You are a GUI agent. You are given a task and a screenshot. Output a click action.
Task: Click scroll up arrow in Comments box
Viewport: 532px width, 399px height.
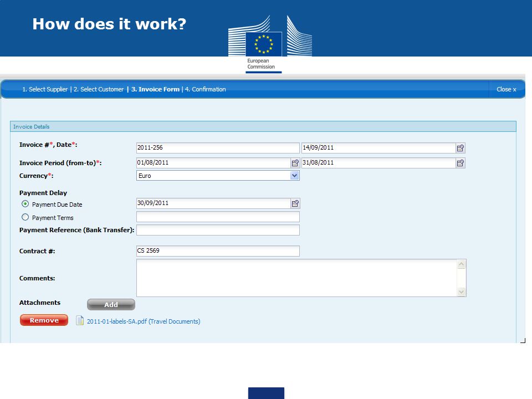(462, 264)
